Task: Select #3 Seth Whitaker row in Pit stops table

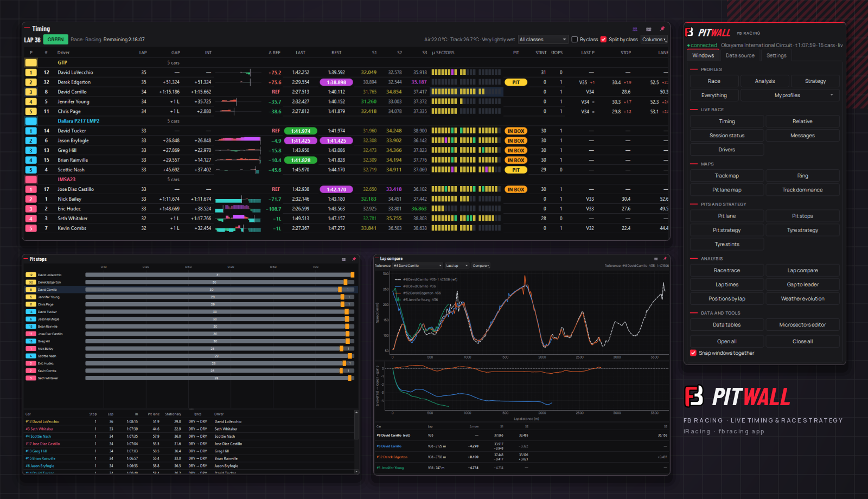Action: coord(189,429)
